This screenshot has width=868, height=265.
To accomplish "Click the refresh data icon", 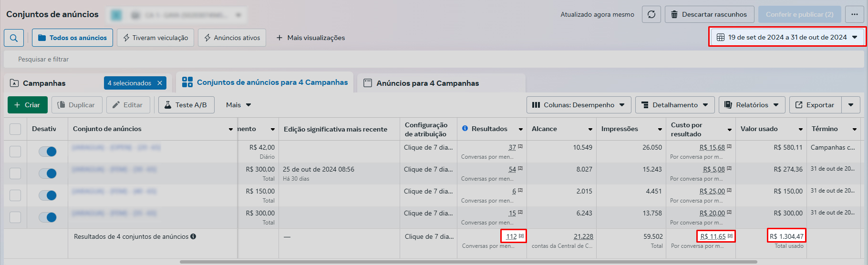I will point(651,14).
